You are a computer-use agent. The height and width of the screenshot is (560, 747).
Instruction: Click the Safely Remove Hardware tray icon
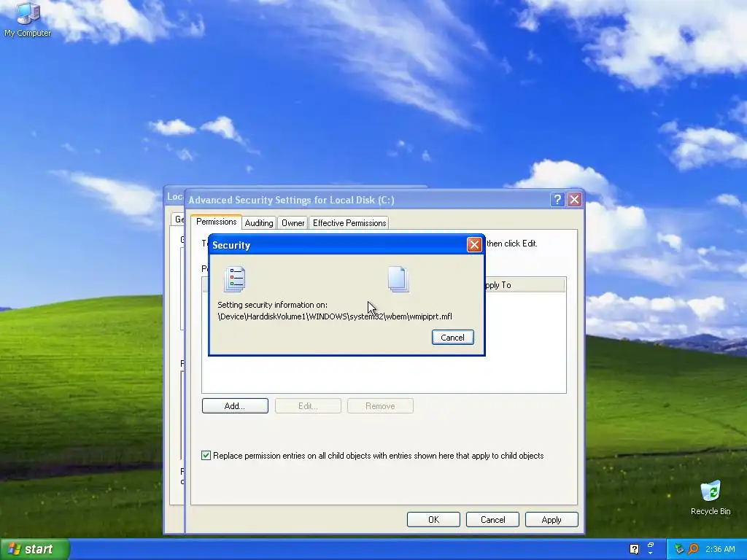pos(679,549)
